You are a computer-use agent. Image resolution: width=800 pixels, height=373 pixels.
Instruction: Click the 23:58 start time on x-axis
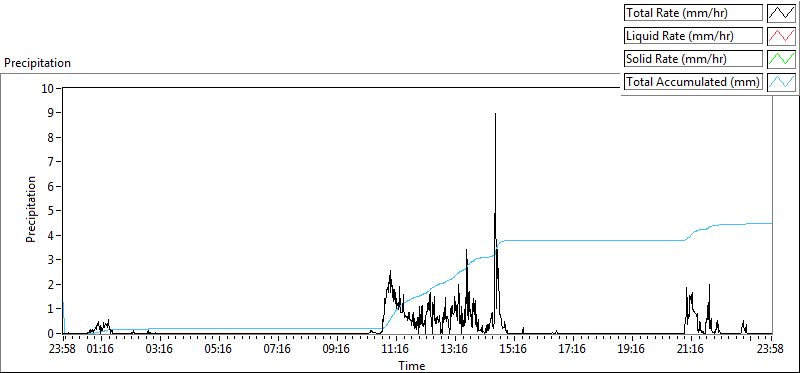[x=63, y=349]
